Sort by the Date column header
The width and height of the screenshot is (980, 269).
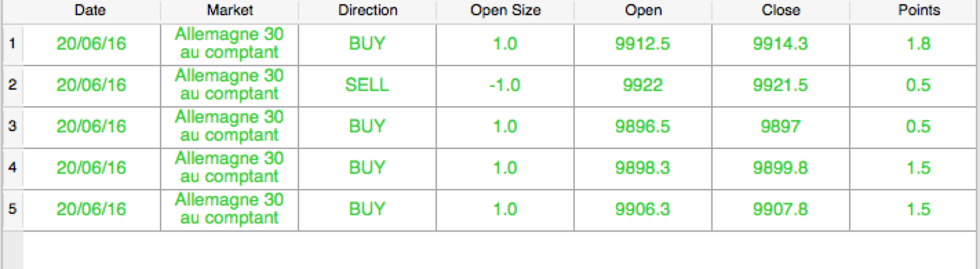tap(92, 11)
